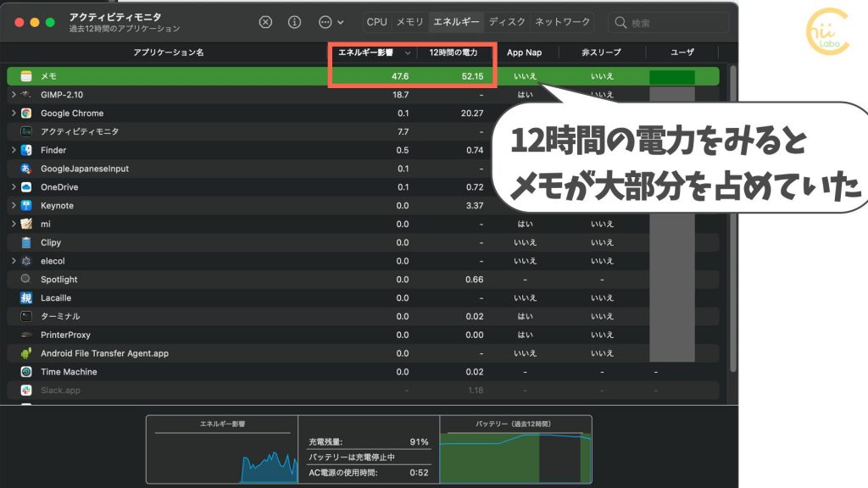Click the 充電残量 91% readout
This screenshot has height=488, width=868.
[x=369, y=441]
